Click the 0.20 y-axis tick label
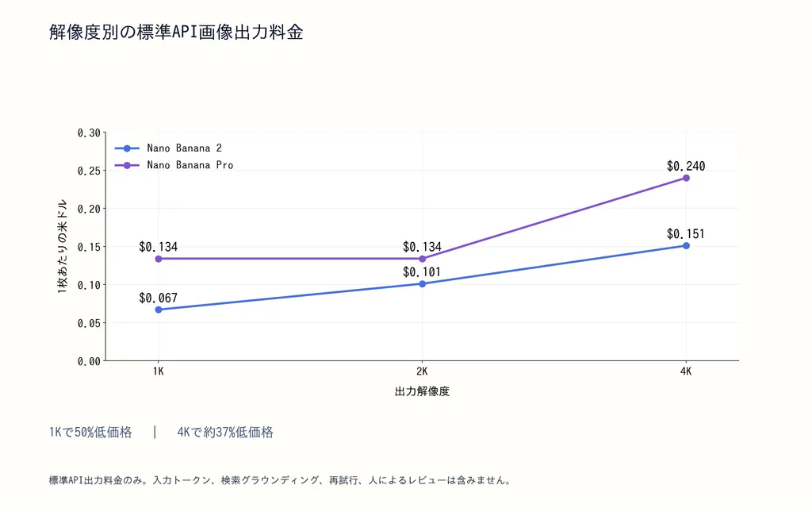Screen dimensions: 812x508 point(89,209)
